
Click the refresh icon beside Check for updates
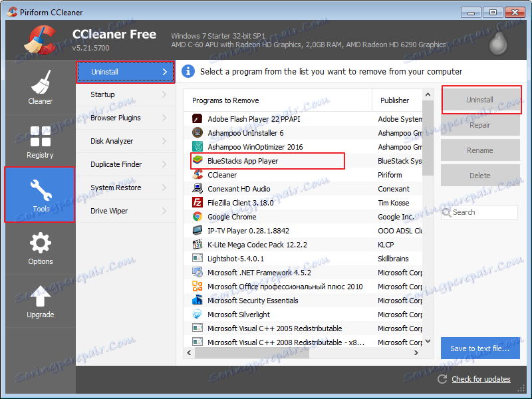442,379
